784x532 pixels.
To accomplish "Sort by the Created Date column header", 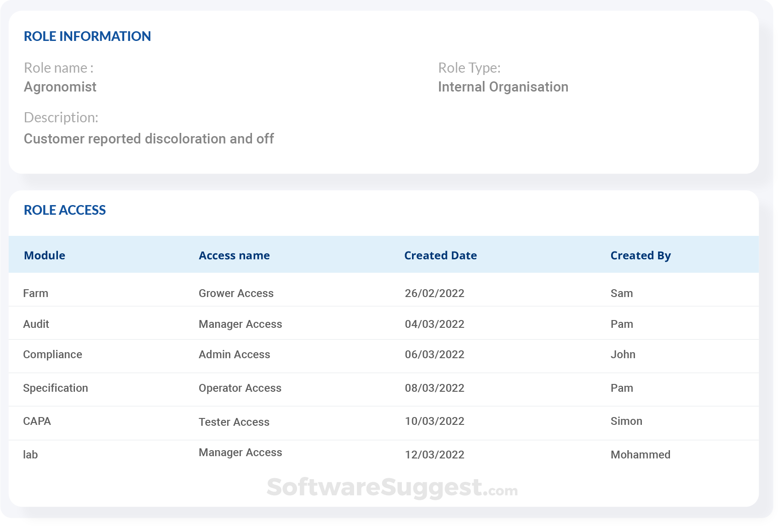I will pos(440,255).
